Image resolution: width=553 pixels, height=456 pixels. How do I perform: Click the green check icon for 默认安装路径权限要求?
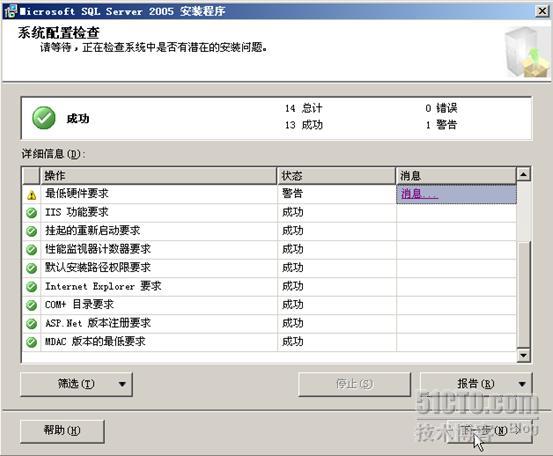32,268
